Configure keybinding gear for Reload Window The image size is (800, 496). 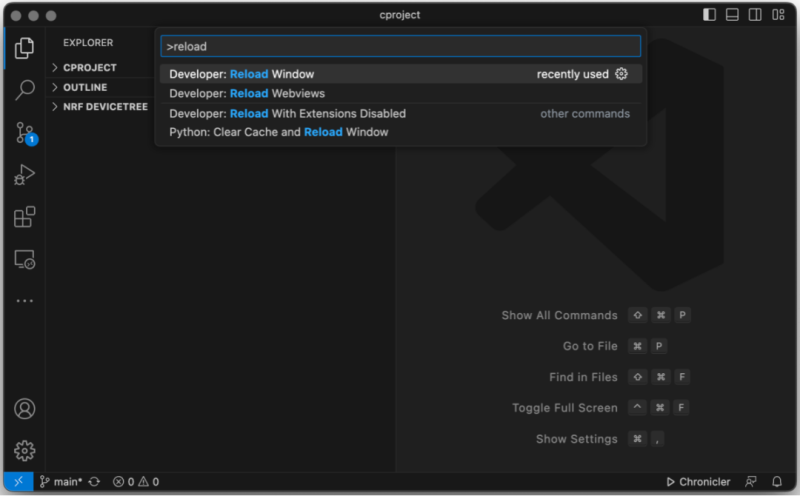tap(621, 74)
